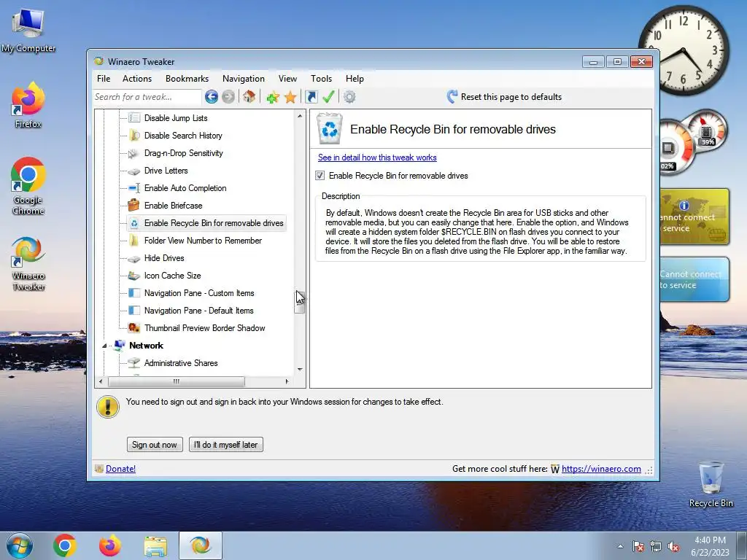
Task: Select Recycle Bin desktop icon
Action: 711,484
